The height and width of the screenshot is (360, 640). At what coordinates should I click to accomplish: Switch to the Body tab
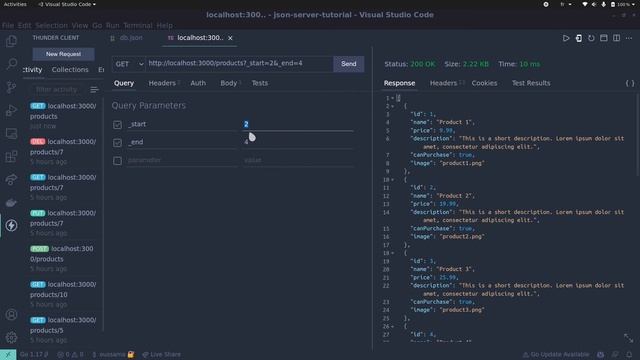230,83
